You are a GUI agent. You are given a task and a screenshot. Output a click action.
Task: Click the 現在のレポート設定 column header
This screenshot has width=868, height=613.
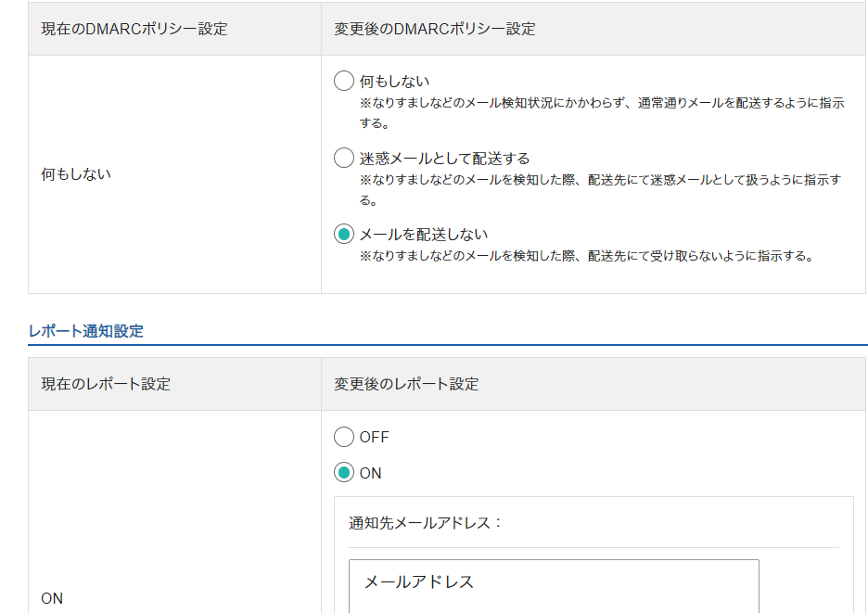[106, 384]
